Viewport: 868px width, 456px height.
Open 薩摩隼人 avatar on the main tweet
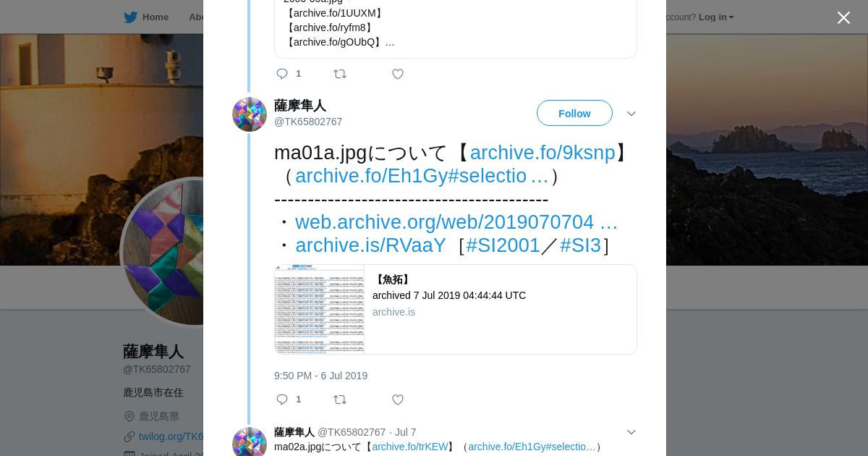pyautogui.click(x=250, y=114)
